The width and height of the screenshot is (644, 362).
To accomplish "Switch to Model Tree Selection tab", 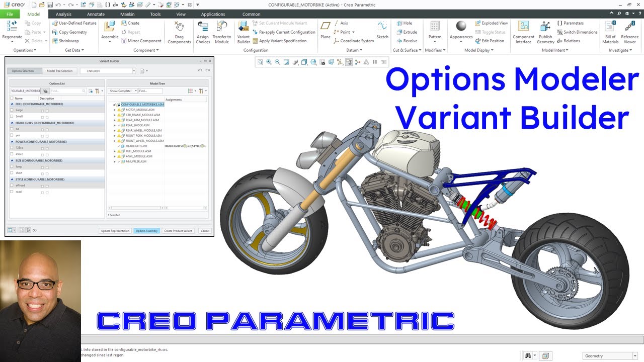I will (x=60, y=71).
